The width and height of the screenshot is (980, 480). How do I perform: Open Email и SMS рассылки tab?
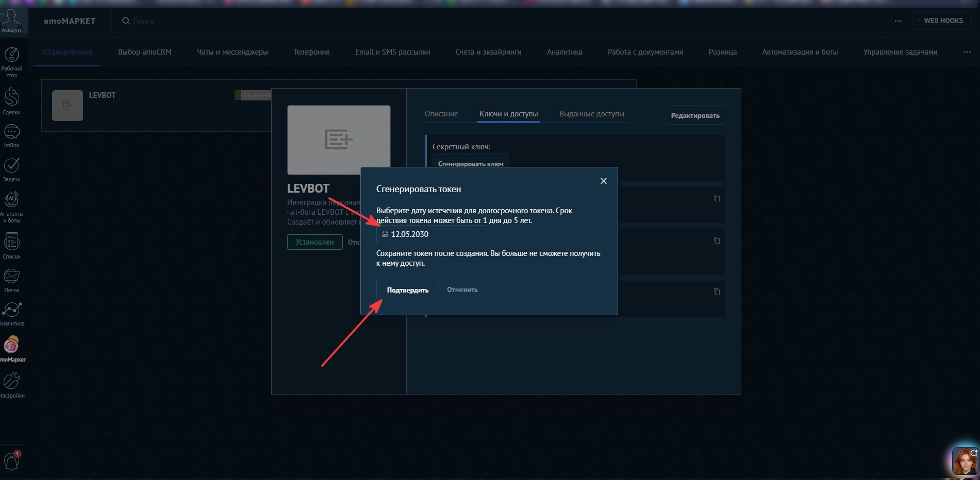[393, 52]
